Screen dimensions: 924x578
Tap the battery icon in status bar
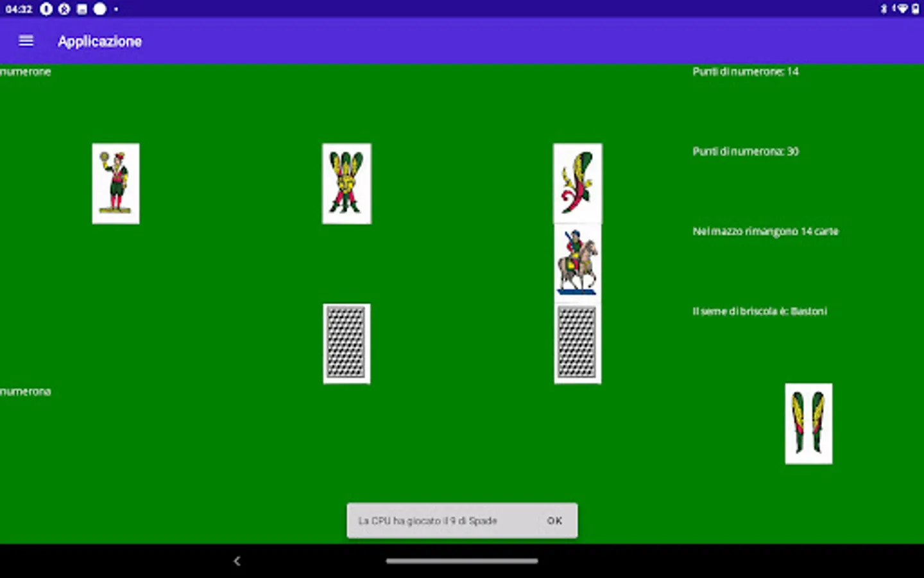tap(915, 9)
